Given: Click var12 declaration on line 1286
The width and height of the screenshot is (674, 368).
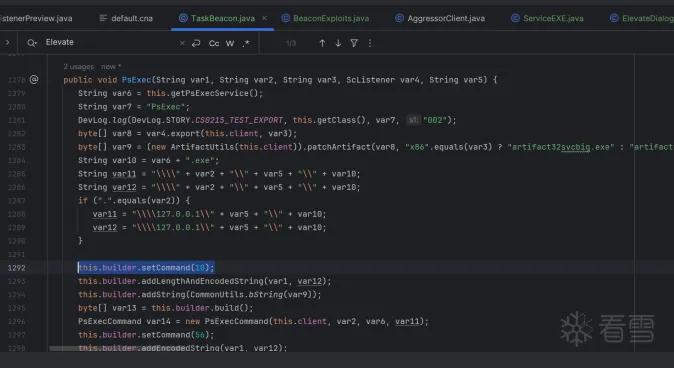Looking at the screenshot, I should [124, 187].
